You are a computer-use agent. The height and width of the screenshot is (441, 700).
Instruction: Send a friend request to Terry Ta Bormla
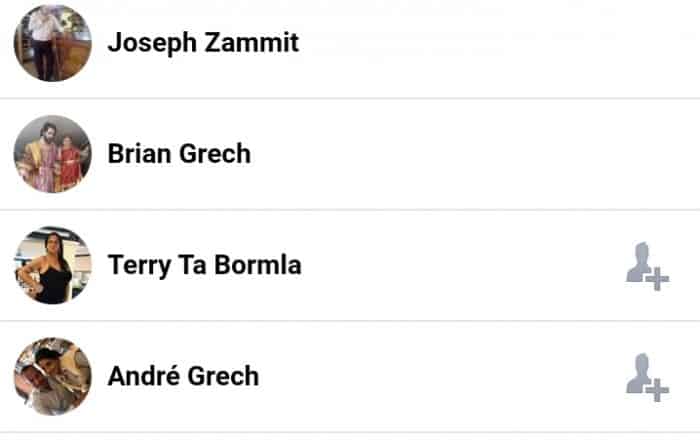[646, 266]
